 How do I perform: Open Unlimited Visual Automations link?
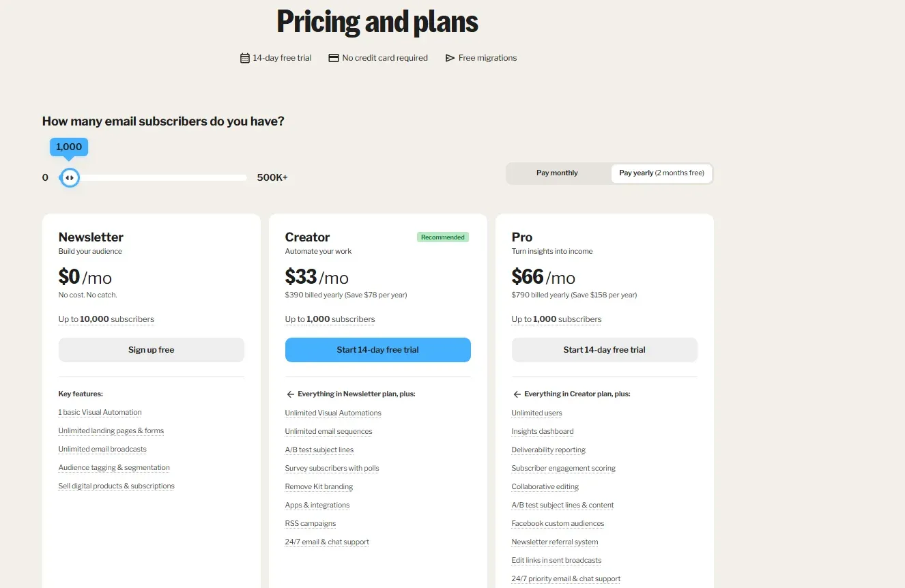pyautogui.click(x=332, y=413)
